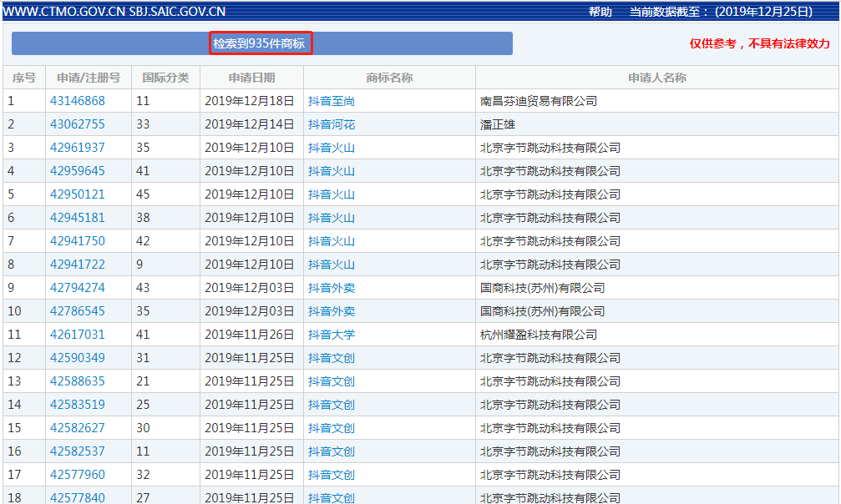Viewport: 841px width, 504px height.
Task: Open application number 42941722
Action: [78, 265]
